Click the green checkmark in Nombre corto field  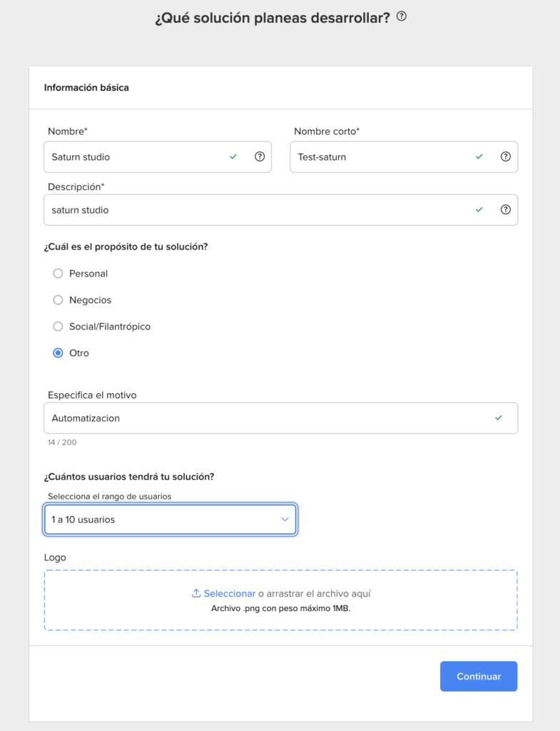coord(479,157)
